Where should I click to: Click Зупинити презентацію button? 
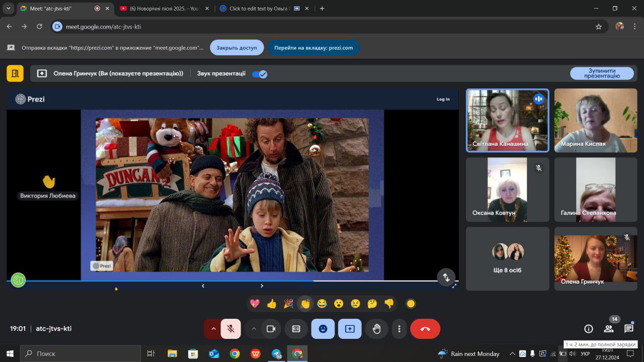[602, 73]
